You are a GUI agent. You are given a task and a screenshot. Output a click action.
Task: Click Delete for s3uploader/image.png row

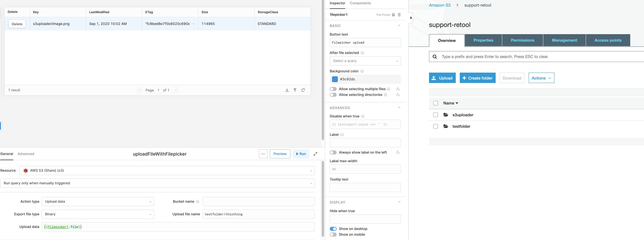[x=17, y=24]
